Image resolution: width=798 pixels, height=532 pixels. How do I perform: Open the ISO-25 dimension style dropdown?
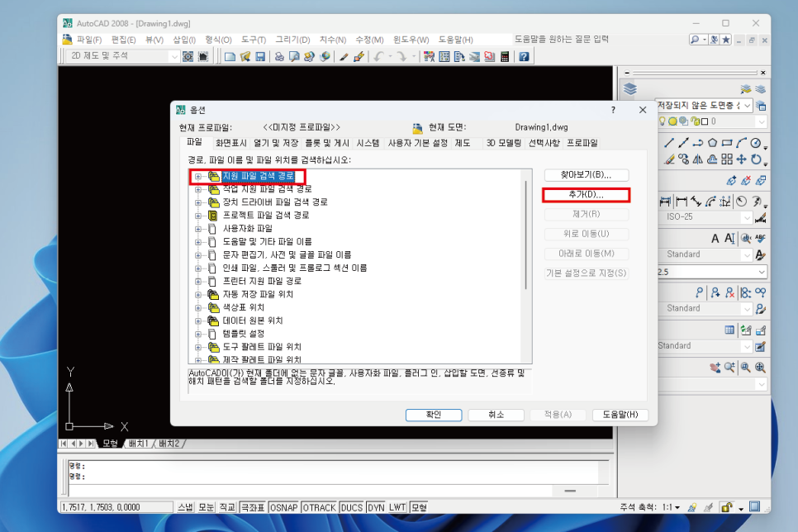[747, 217]
